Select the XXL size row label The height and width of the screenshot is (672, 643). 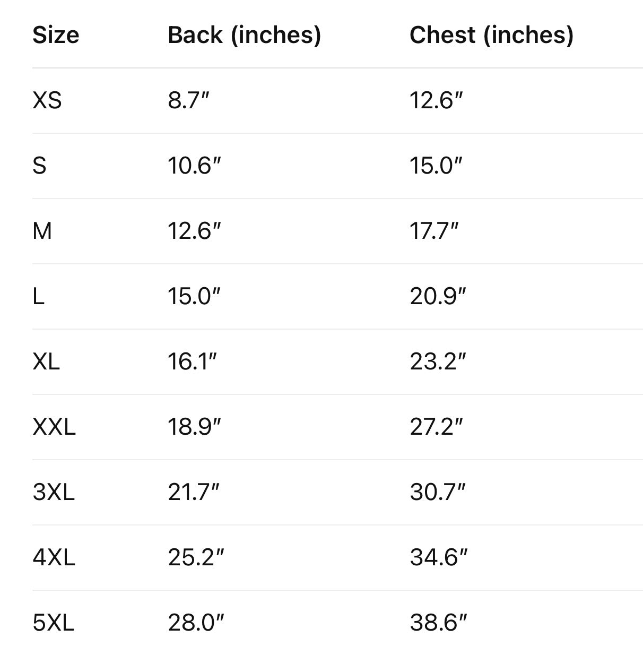pos(54,427)
